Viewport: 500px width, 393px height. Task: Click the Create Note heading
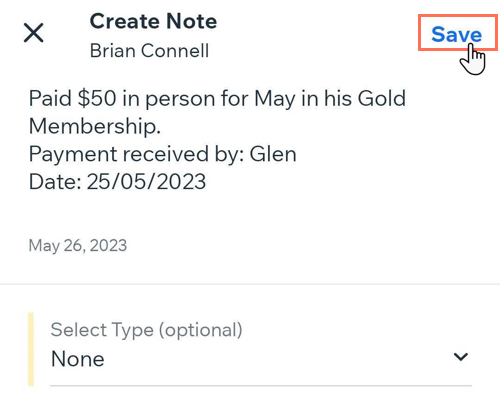point(153,21)
